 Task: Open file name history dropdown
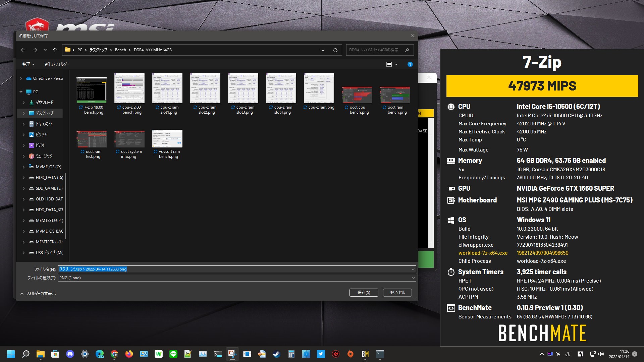[413, 269]
